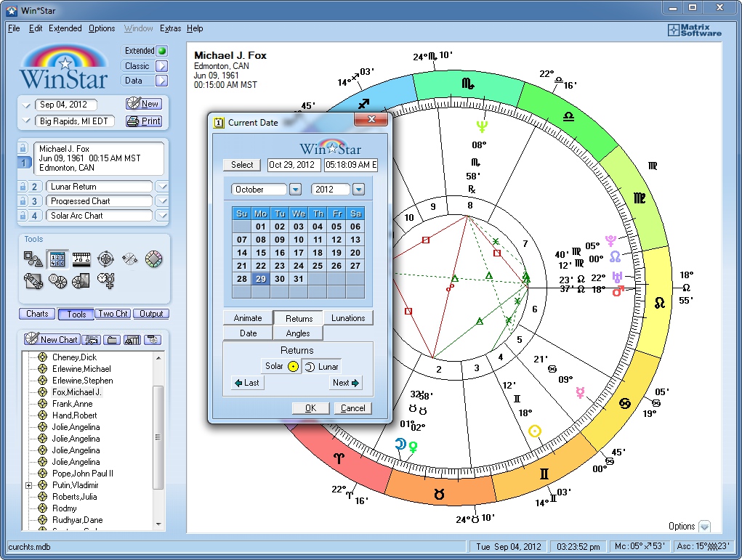Click the arrow icon next to Classic
742x560 pixels.
click(x=161, y=66)
